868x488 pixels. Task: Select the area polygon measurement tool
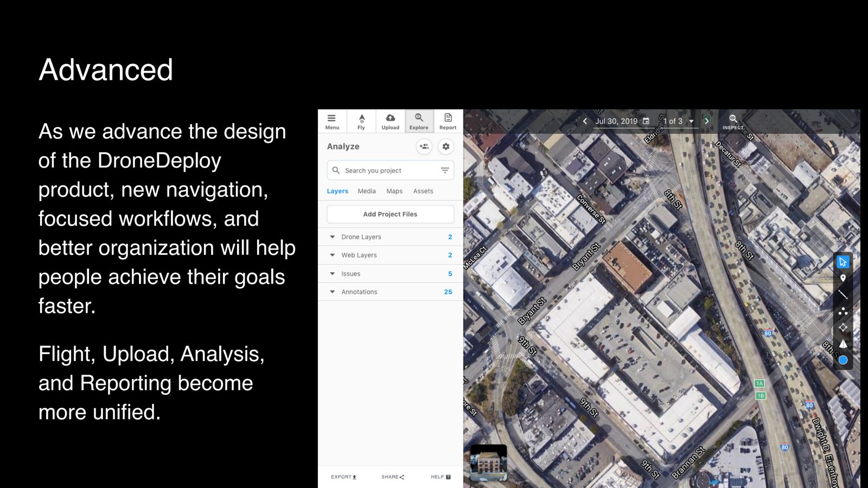tap(843, 328)
